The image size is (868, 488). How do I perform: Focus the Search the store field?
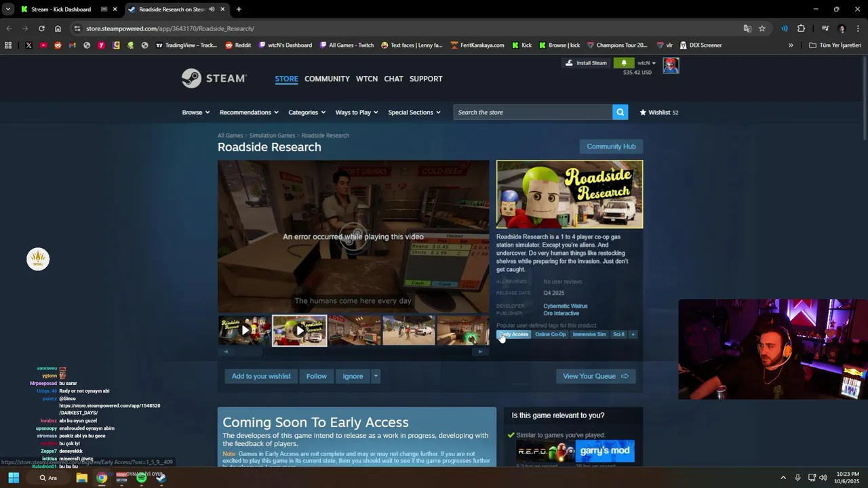(x=532, y=113)
